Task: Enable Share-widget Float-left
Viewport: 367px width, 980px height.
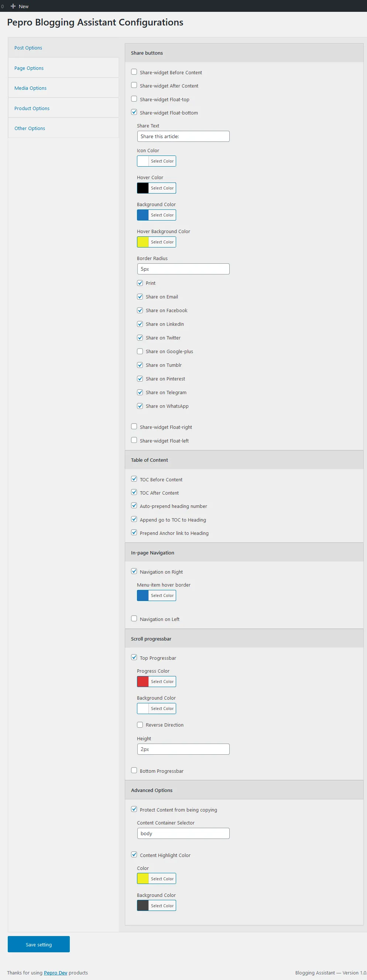Action: pos(134,440)
